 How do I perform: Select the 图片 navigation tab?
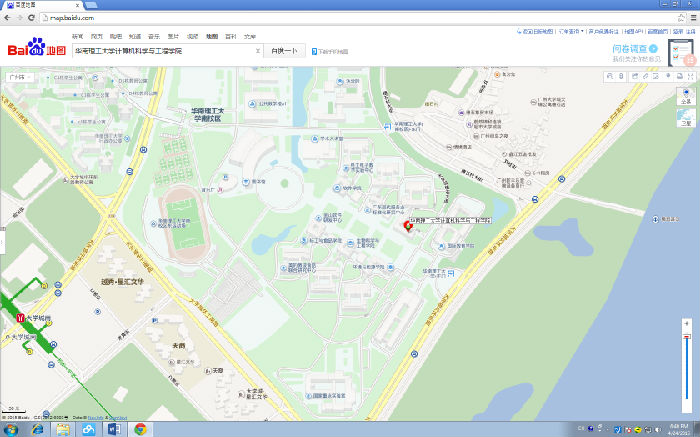point(174,35)
